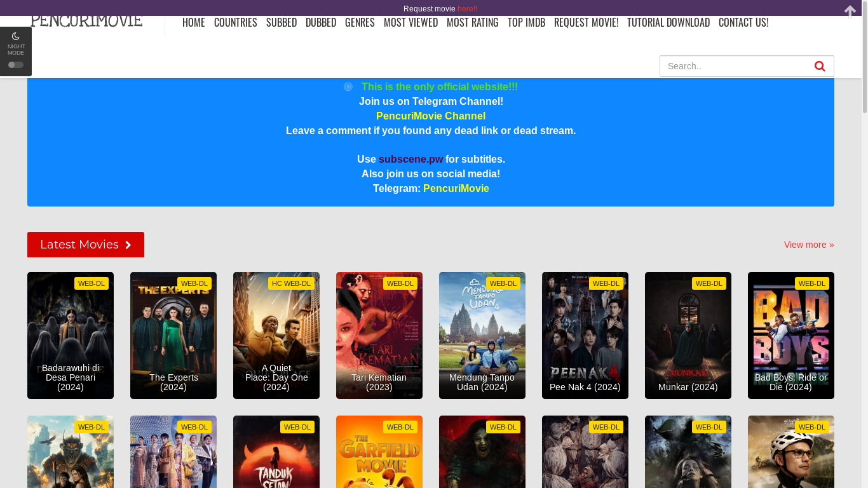This screenshot has width=868, height=488.
Task: Expand the Genres menu
Action: coord(360,22)
